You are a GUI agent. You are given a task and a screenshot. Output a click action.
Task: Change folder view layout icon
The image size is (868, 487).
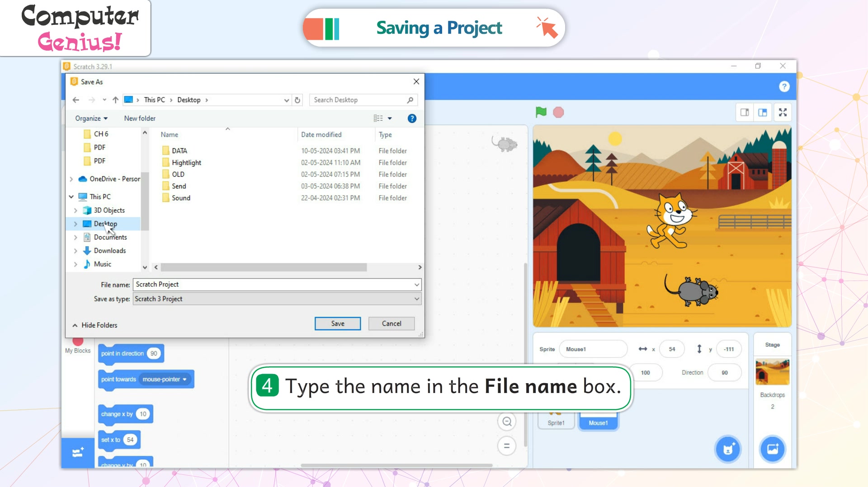tap(378, 118)
